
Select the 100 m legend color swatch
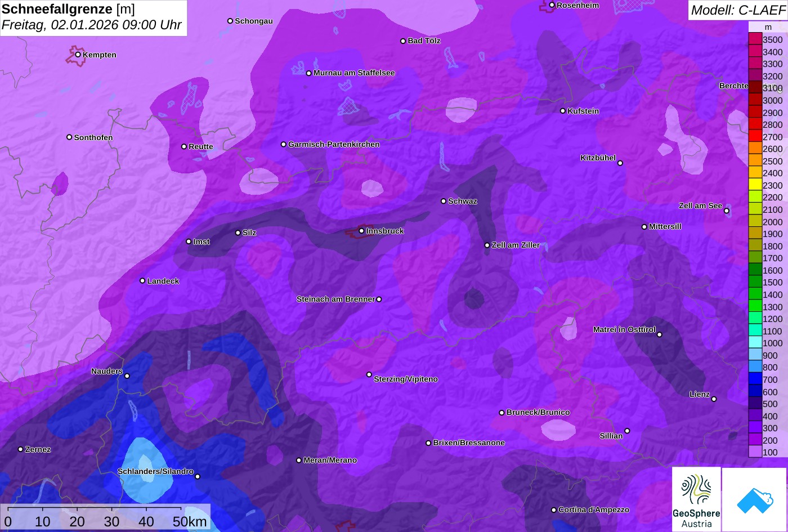pyautogui.click(x=755, y=452)
